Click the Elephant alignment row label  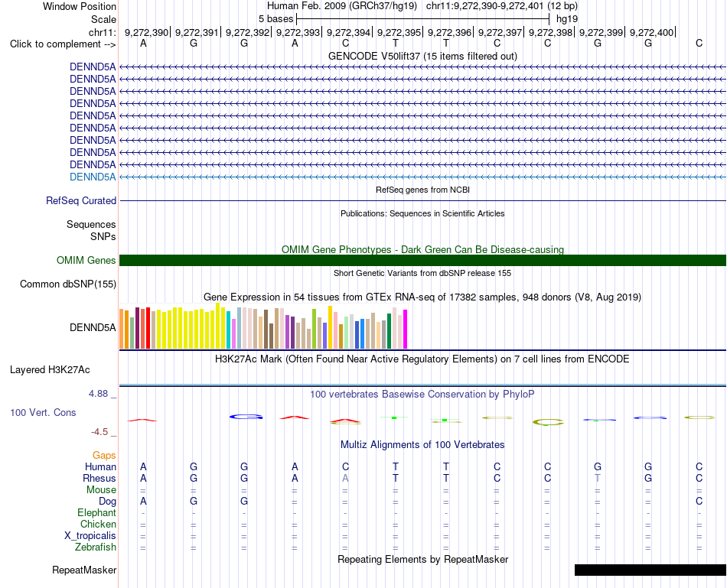click(96, 512)
